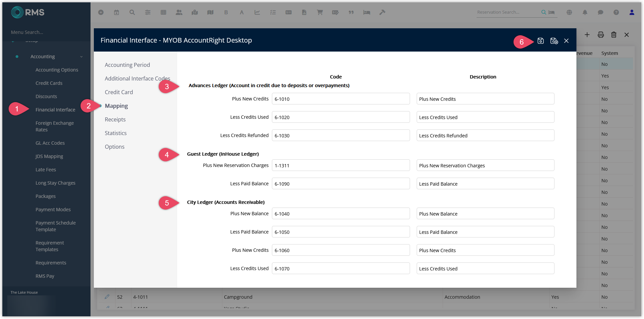The image size is (644, 319).
Task: Open Late Fees in sidebar
Action: tap(46, 170)
